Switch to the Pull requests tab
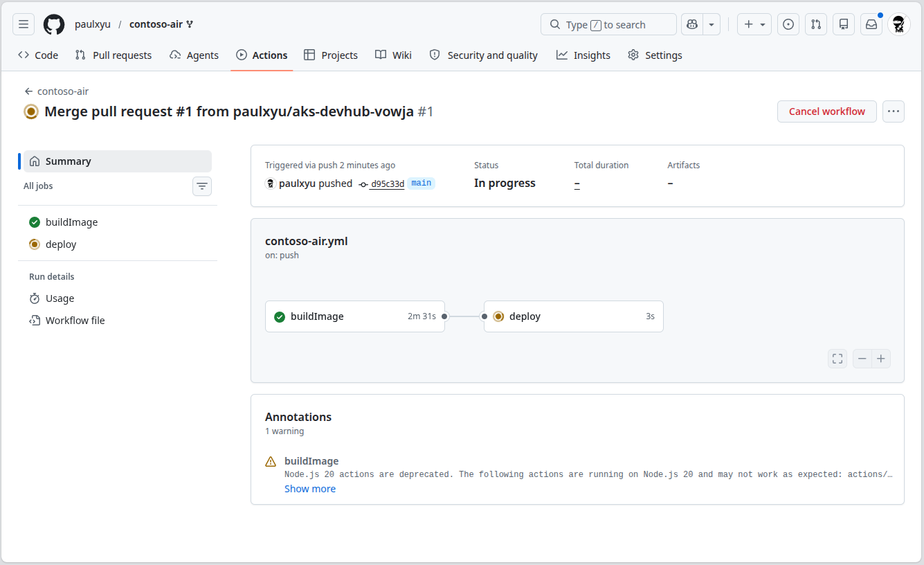 click(x=114, y=55)
